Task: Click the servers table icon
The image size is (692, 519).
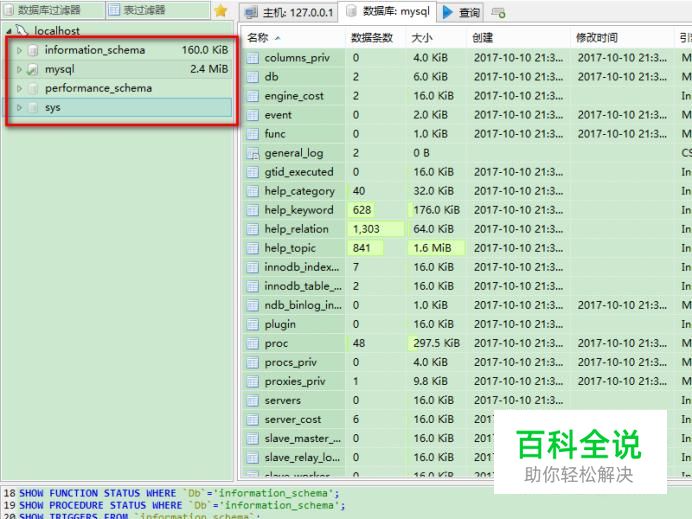Action: tap(253, 401)
